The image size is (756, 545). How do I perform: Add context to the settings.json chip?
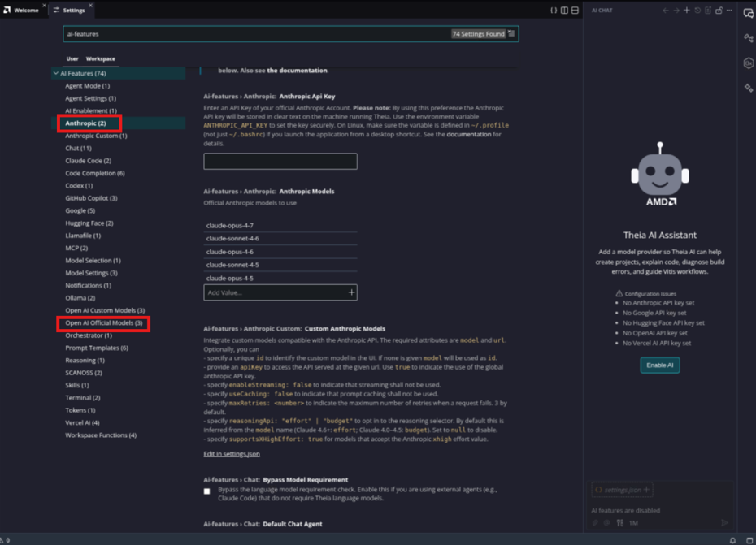click(x=646, y=490)
